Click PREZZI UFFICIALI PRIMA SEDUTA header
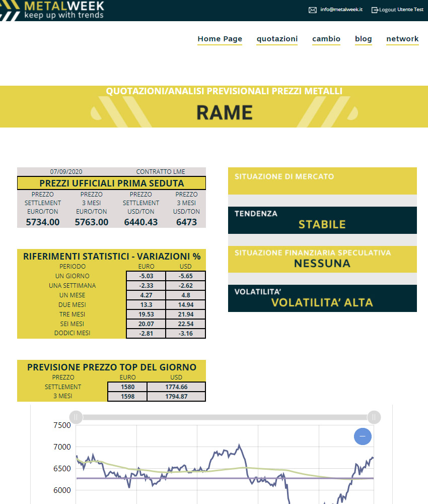 pyautogui.click(x=111, y=183)
